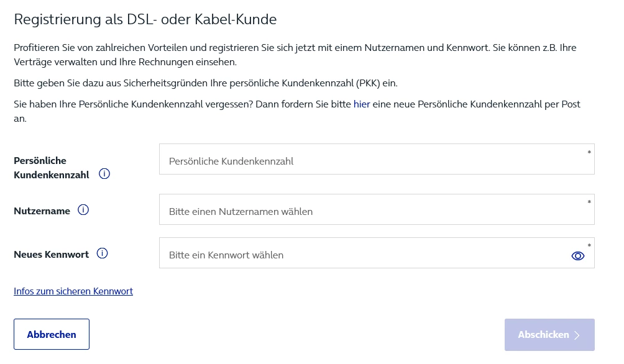Image resolution: width=624 pixels, height=364 pixels.
Task: Click the 'Neues Kennwort' field label
Action: pyautogui.click(x=51, y=254)
